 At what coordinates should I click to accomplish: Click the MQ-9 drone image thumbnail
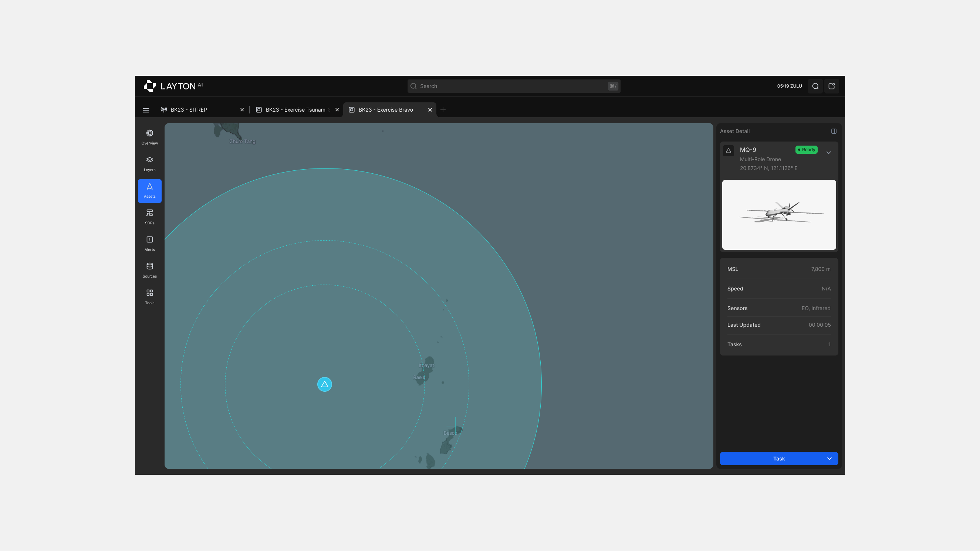(x=779, y=215)
